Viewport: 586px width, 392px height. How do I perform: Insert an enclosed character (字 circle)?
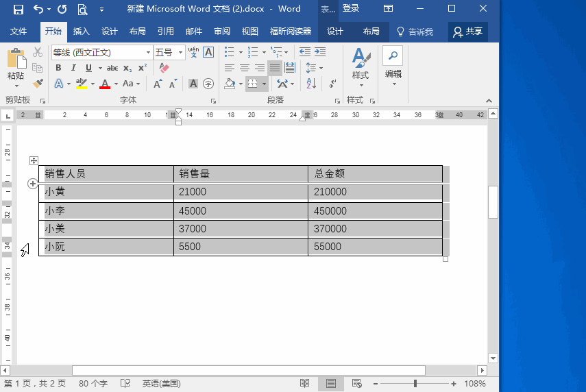pos(208,84)
